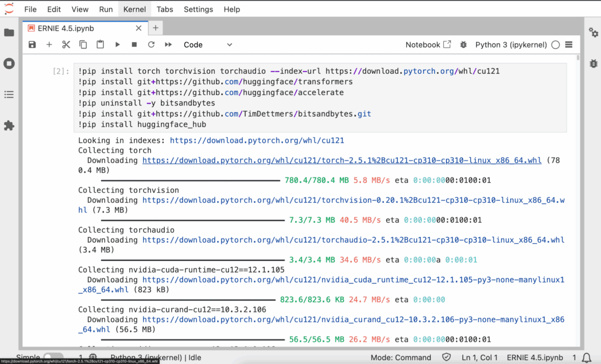Open the Table of Contents sidebar
Viewport: 601px width, 364px height.
9,94
